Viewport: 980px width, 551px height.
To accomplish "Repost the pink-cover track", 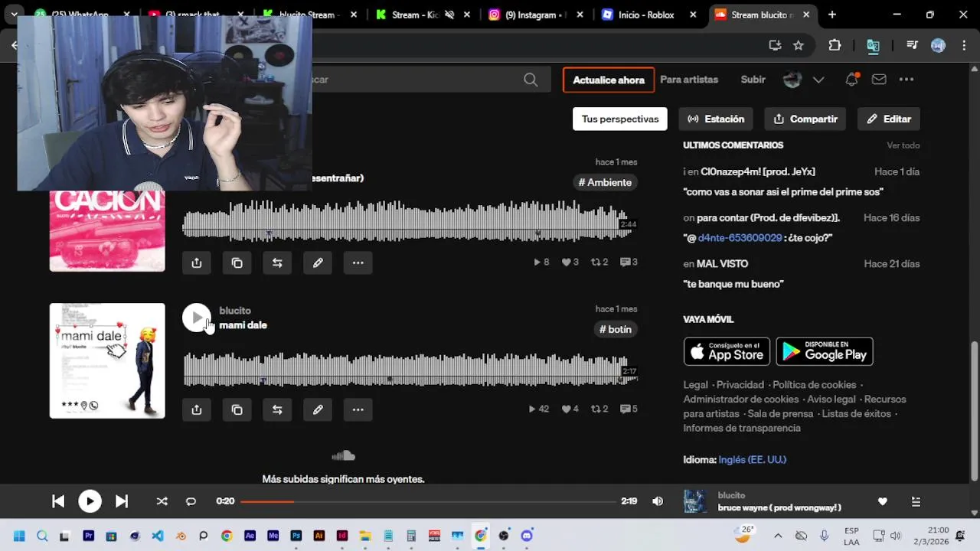I will [277, 262].
